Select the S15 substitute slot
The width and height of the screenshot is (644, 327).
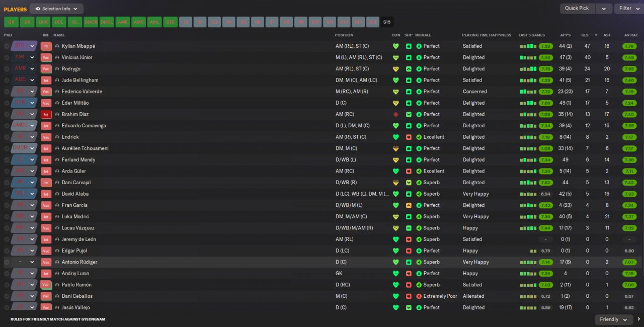click(x=386, y=22)
